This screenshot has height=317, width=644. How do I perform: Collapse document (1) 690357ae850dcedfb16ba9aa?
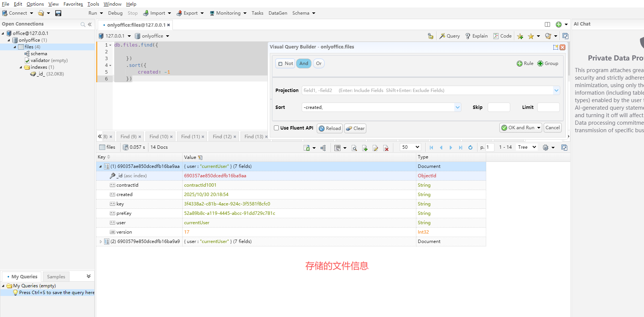click(100, 166)
